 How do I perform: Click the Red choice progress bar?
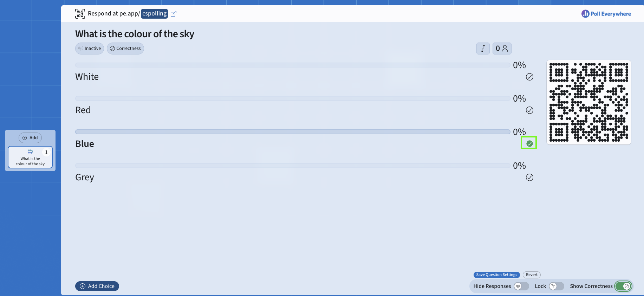(x=292, y=98)
